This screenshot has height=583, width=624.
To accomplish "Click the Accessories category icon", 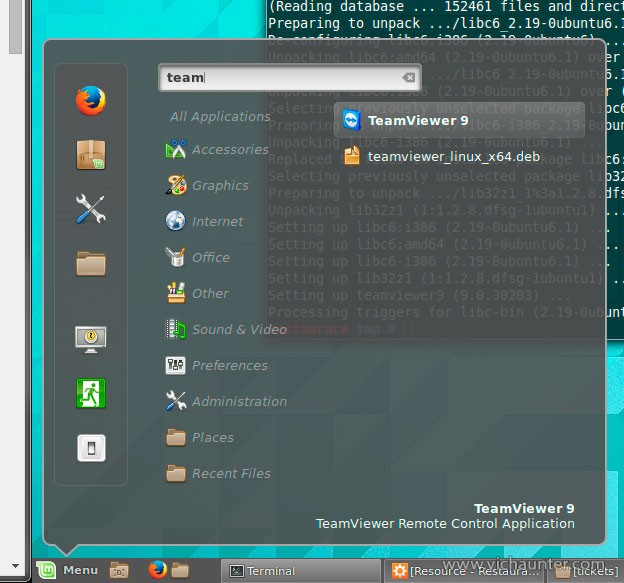I will (x=176, y=149).
